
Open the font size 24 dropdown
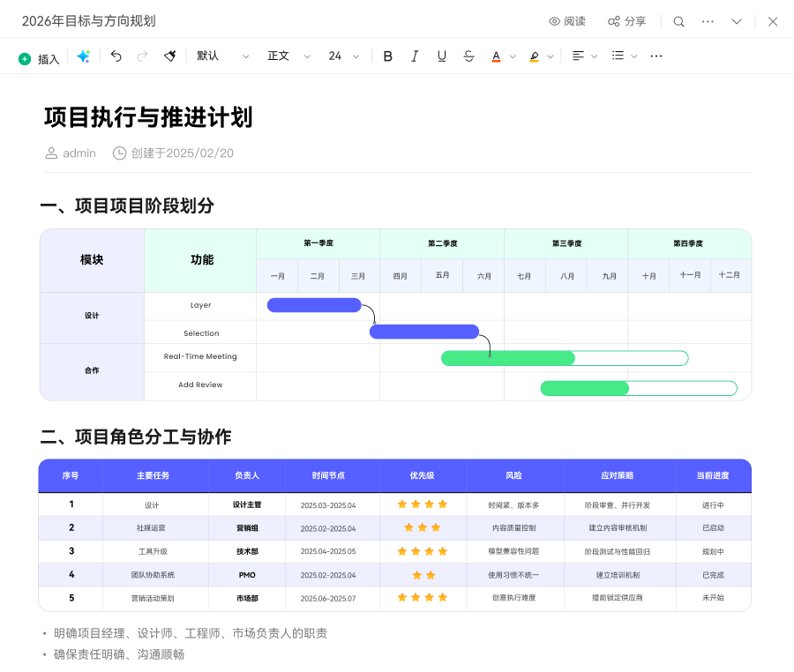pos(344,56)
